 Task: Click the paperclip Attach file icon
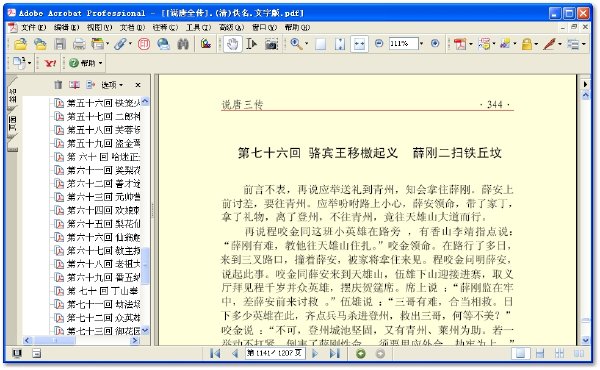(120, 44)
